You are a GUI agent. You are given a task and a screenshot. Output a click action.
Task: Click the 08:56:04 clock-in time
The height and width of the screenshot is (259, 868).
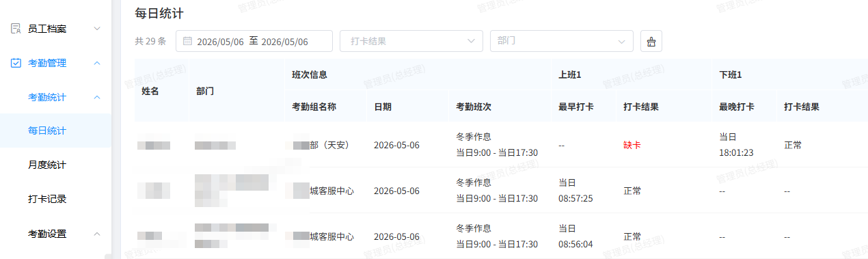pos(575,244)
